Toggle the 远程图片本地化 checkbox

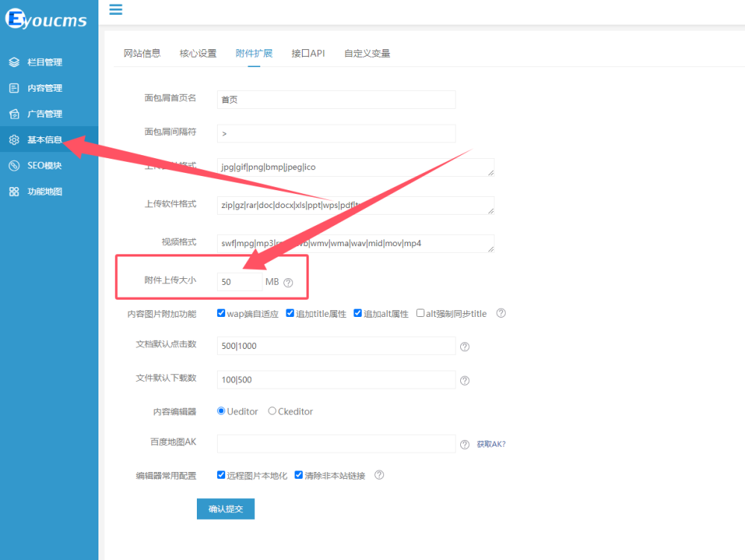pos(221,475)
